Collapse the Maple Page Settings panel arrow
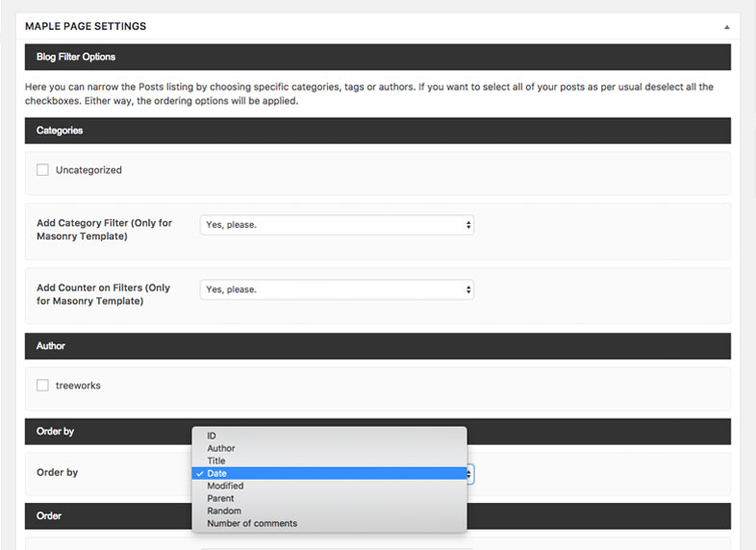This screenshot has width=756, height=550. 727,27
